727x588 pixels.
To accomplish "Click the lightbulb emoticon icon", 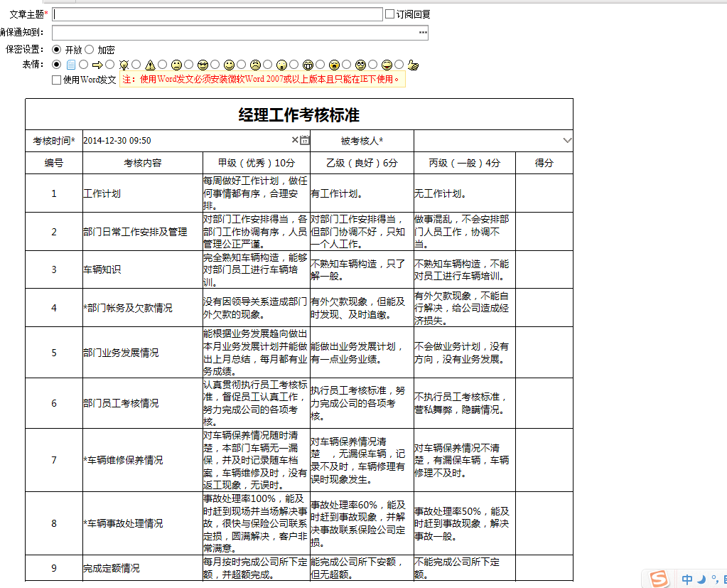I will [124, 65].
